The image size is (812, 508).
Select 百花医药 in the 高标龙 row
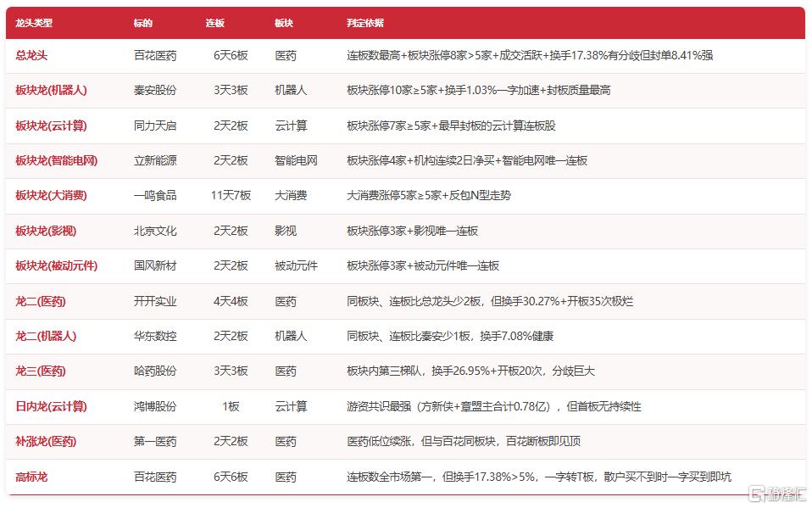pos(155,477)
